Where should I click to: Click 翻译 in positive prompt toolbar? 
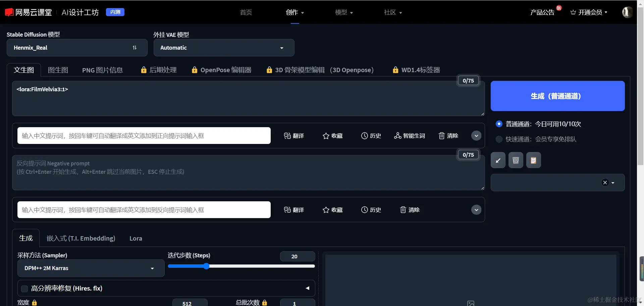tap(294, 136)
